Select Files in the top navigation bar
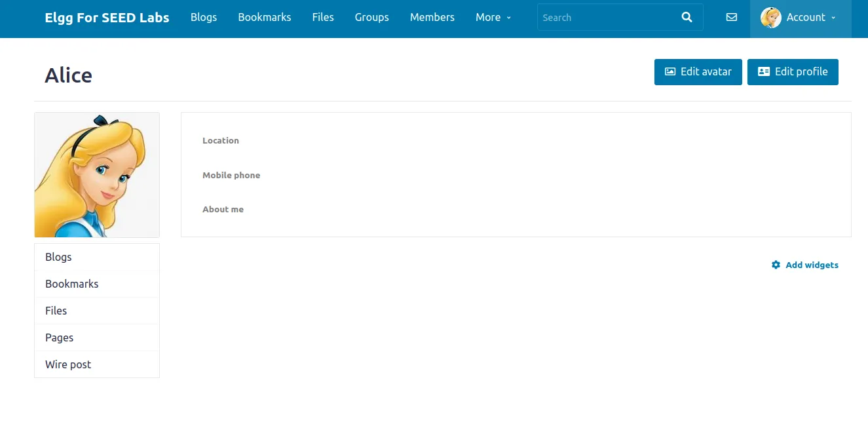868x443 pixels. (323, 18)
